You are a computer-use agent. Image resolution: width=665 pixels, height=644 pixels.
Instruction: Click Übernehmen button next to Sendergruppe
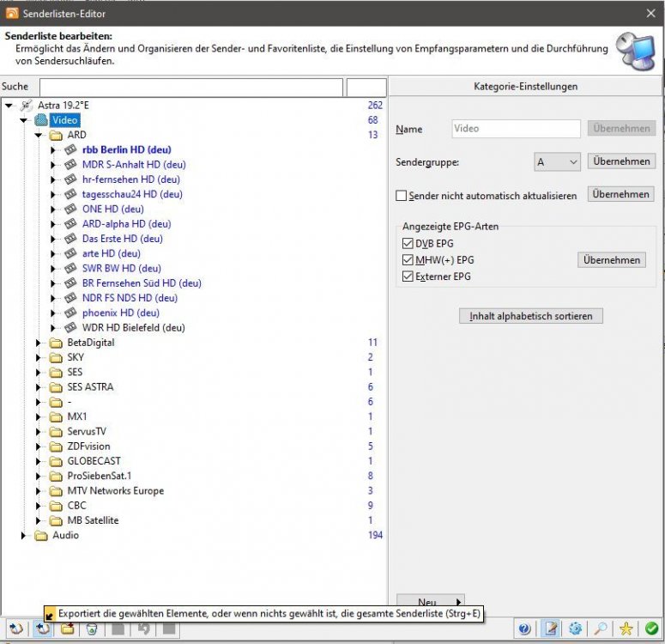pyautogui.click(x=621, y=161)
